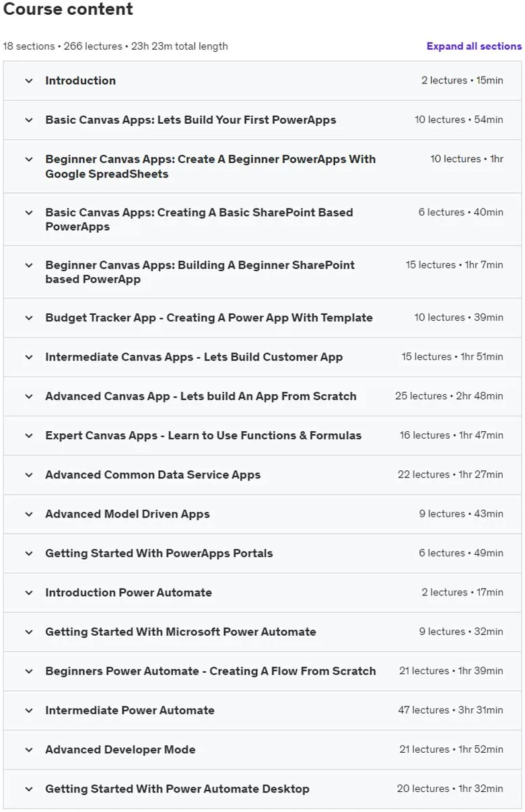The height and width of the screenshot is (812, 525).
Task: Expand Intermediate Power Automate 47 lectures row
Action: click(263, 710)
